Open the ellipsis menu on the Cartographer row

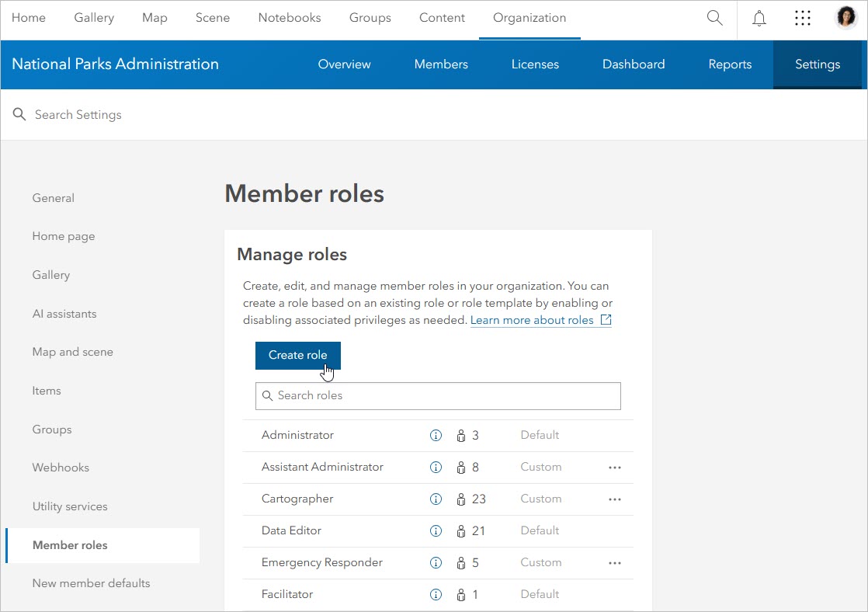(x=615, y=499)
